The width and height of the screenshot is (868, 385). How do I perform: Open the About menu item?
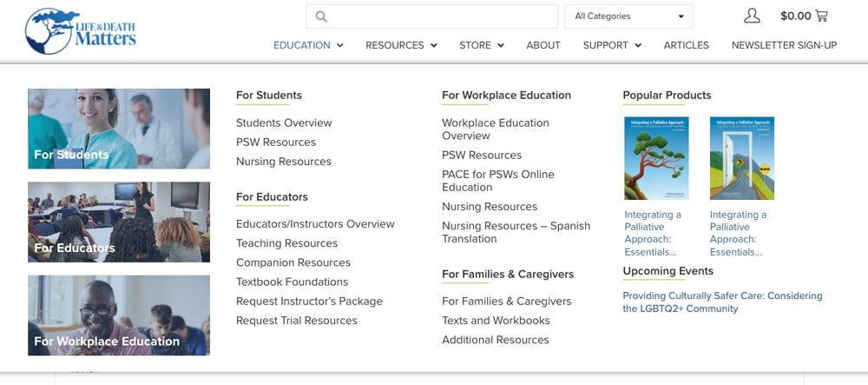point(543,45)
